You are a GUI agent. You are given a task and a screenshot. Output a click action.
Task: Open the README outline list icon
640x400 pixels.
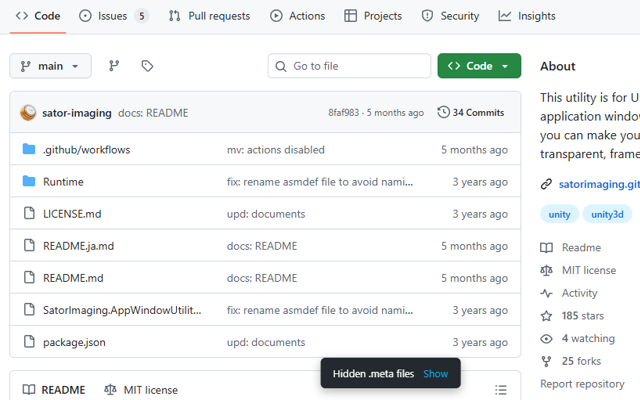(x=501, y=390)
